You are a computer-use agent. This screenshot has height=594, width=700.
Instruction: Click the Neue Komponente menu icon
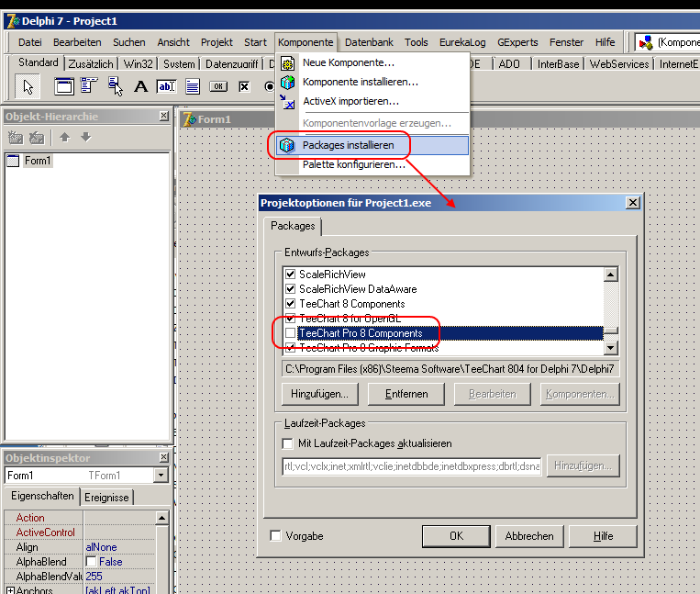click(x=287, y=63)
